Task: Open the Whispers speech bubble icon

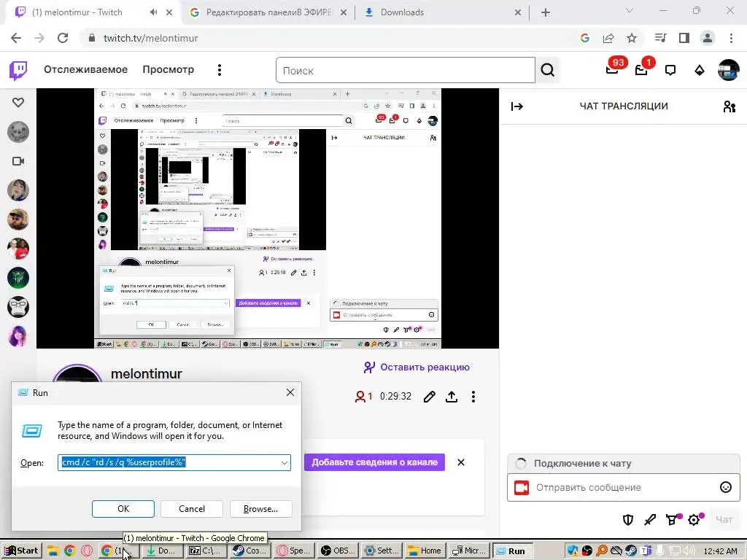Action: click(670, 71)
